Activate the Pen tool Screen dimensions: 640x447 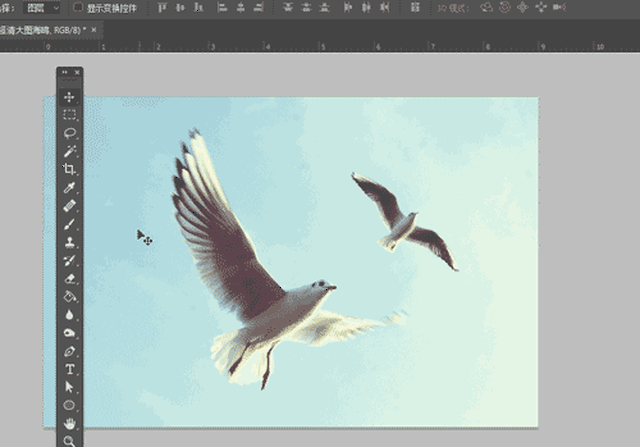click(x=69, y=351)
